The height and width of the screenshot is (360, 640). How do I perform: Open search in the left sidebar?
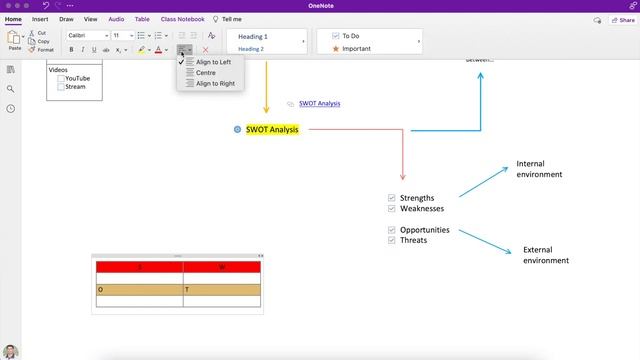click(11, 89)
